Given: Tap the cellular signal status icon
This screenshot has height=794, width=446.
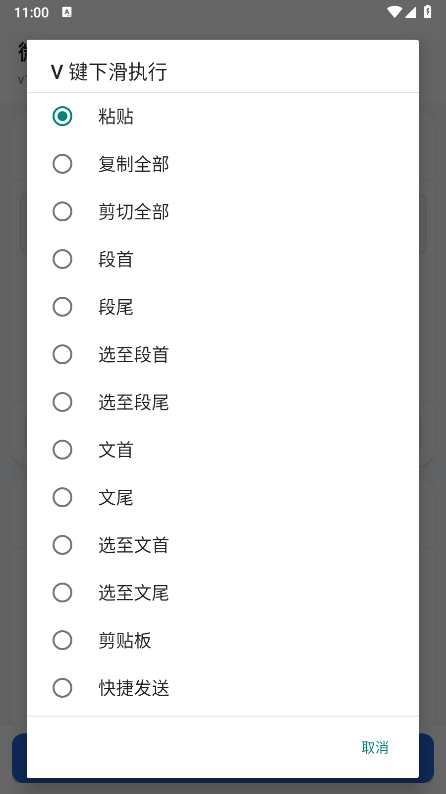Looking at the screenshot, I should pyautogui.click(x=410, y=12).
